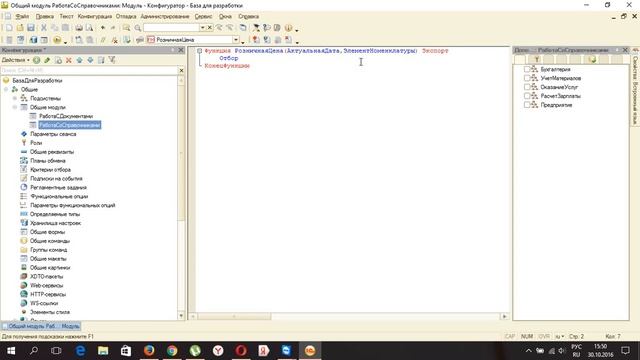Open the Конфигурация menu
The image size is (640, 360).
pos(95,16)
